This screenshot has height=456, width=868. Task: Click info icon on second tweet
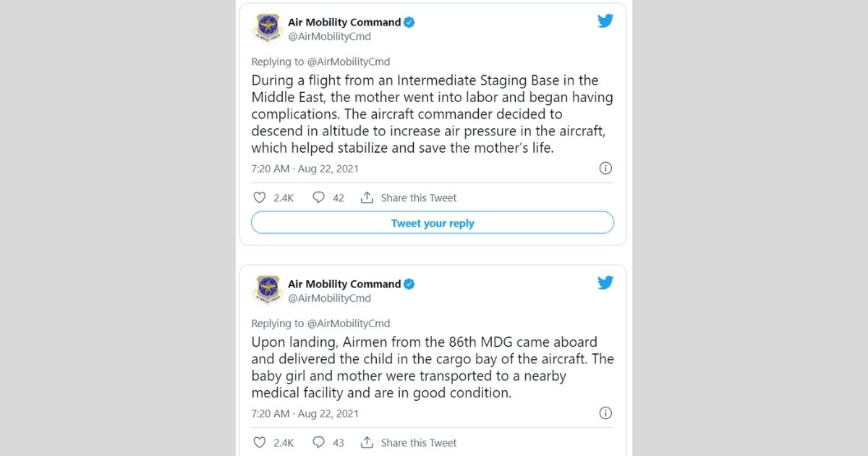pyautogui.click(x=605, y=413)
